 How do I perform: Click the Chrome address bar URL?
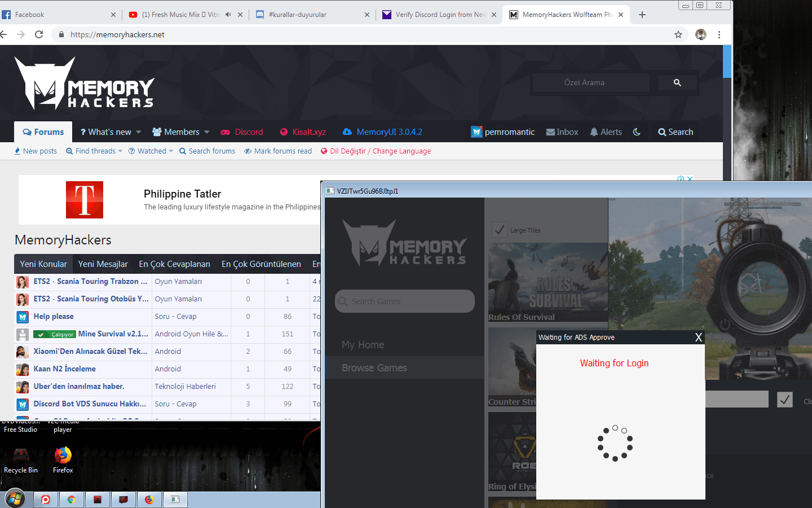coord(117,34)
